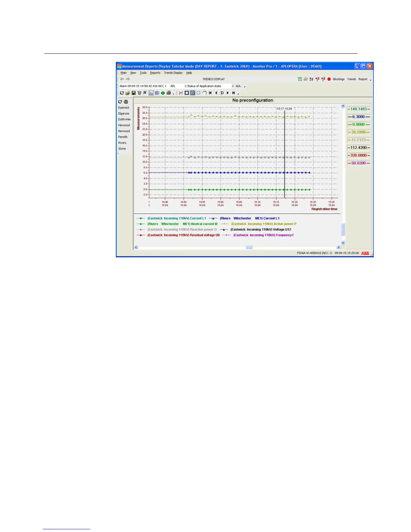
Task: Open the Tools menu
Action: click(143, 73)
